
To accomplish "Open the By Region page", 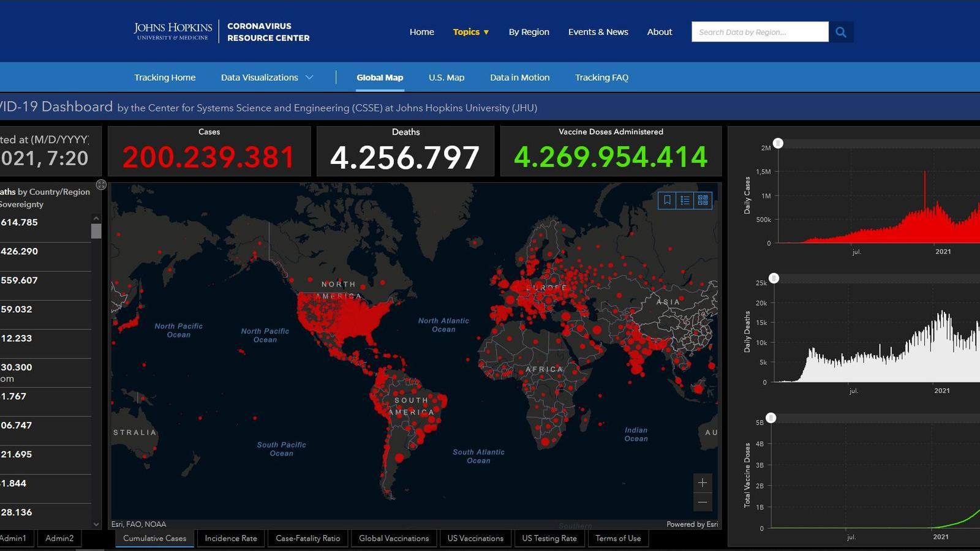I will coord(529,32).
